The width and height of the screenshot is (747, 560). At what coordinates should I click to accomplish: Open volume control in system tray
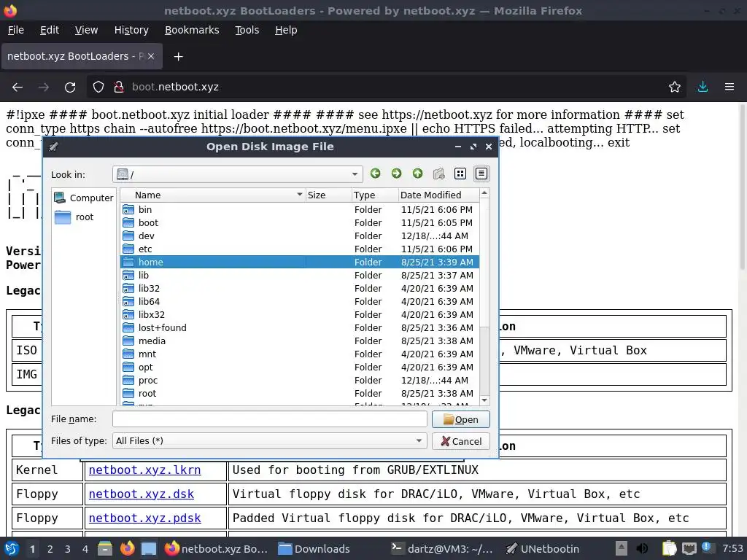[642, 549]
